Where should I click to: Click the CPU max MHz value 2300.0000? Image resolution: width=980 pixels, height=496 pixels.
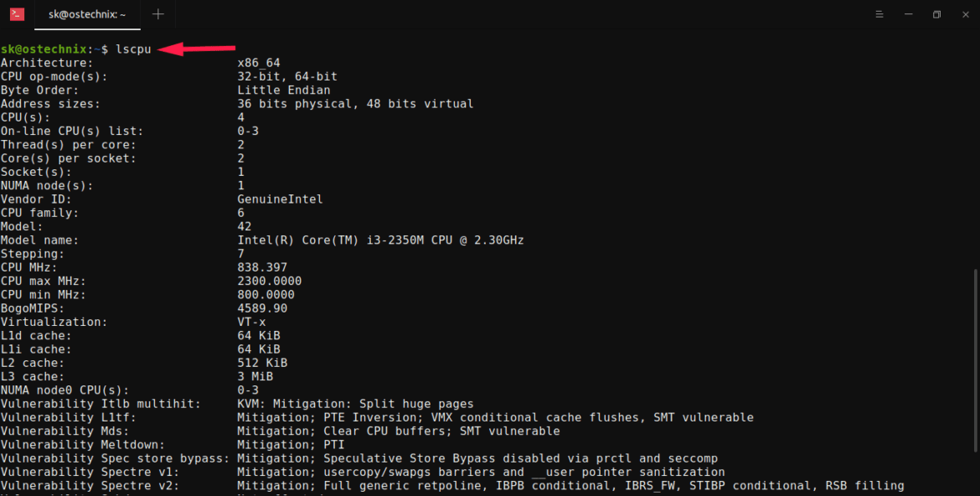(x=269, y=281)
